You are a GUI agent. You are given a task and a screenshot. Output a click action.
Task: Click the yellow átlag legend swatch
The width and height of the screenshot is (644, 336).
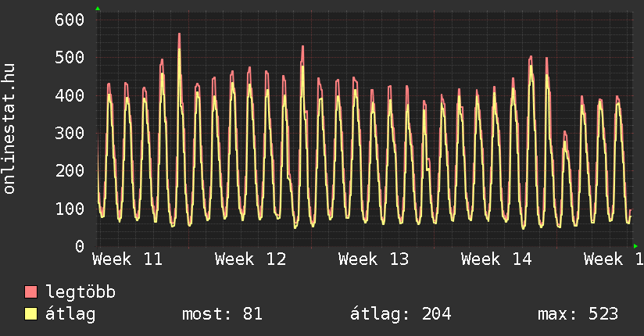(31, 314)
